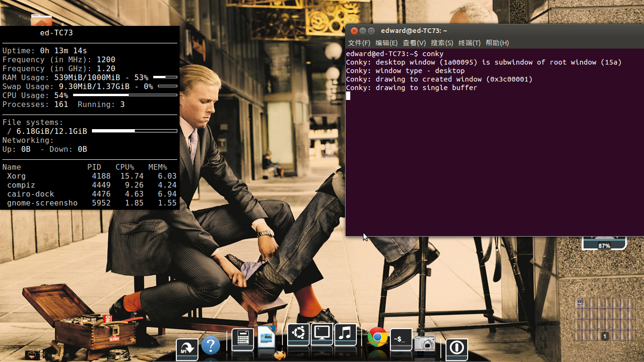Open the blue question mark help icon

coord(211,346)
